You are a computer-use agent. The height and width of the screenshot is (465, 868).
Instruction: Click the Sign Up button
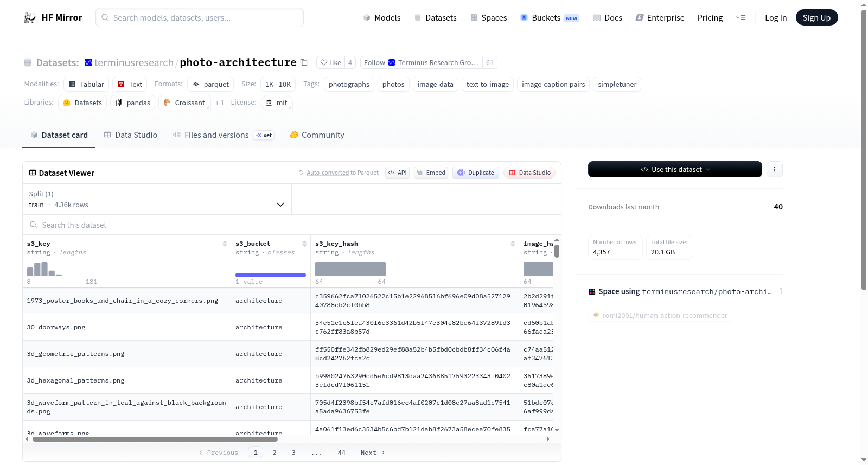point(817,18)
